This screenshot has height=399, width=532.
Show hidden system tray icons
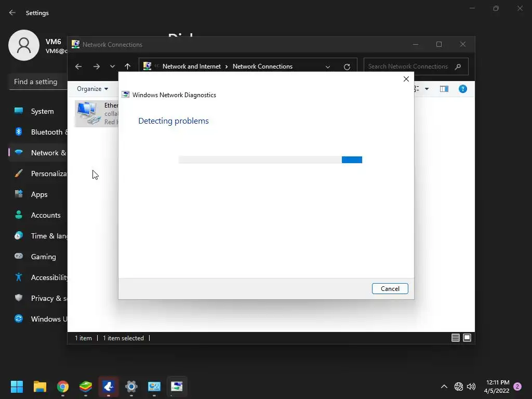click(x=444, y=387)
